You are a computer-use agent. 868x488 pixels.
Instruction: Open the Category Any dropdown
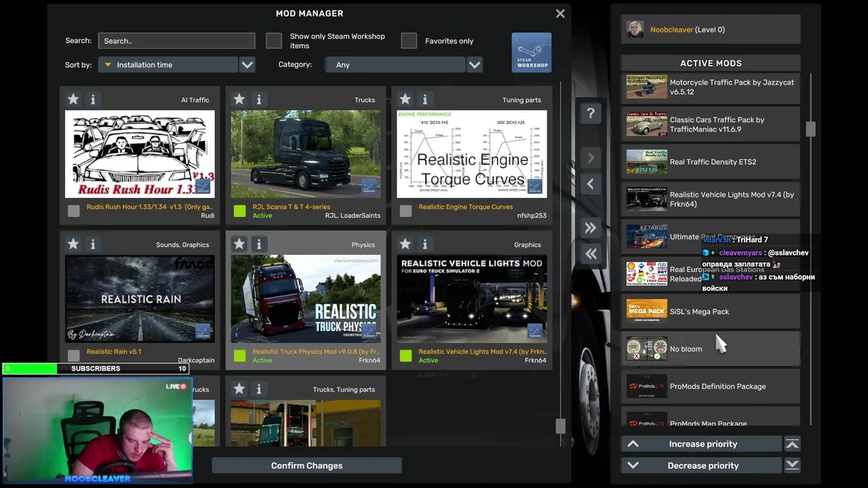coord(395,65)
